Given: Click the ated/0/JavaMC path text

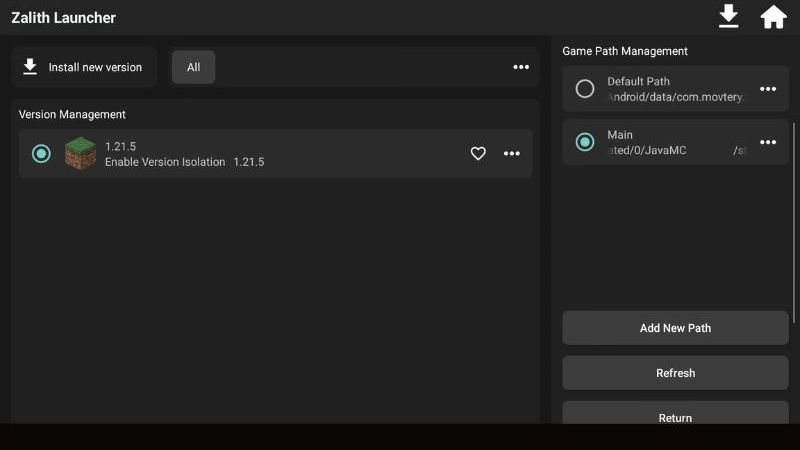Looking at the screenshot, I should (647, 150).
